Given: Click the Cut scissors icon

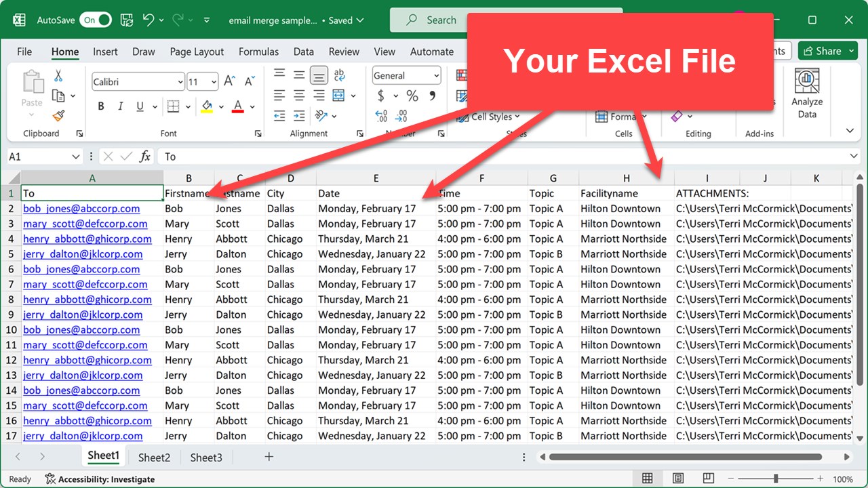Looking at the screenshot, I should coord(58,76).
